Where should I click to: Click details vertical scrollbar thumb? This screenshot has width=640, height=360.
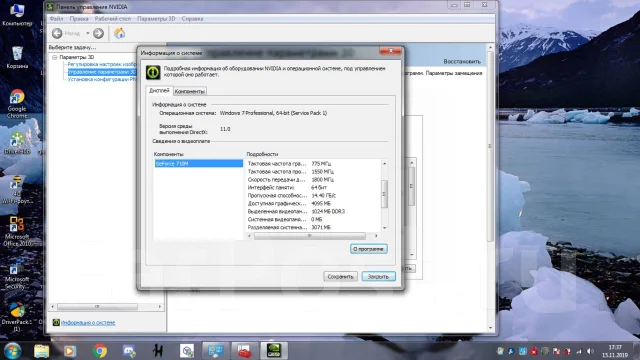pos(384,194)
